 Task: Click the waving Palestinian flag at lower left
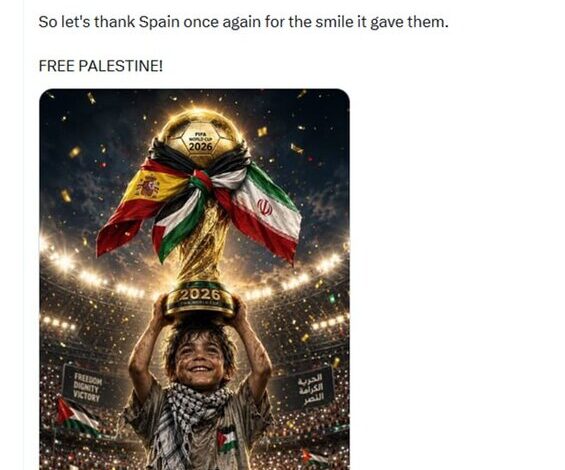76,418
